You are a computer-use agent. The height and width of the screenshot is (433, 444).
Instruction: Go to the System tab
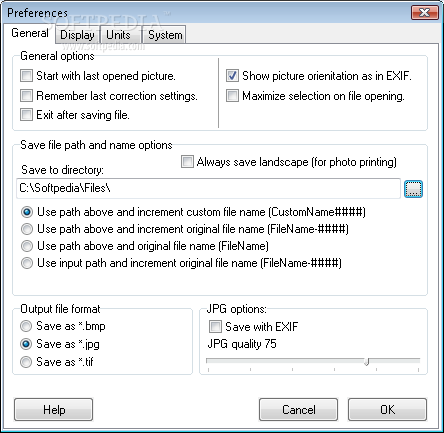tap(165, 35)
